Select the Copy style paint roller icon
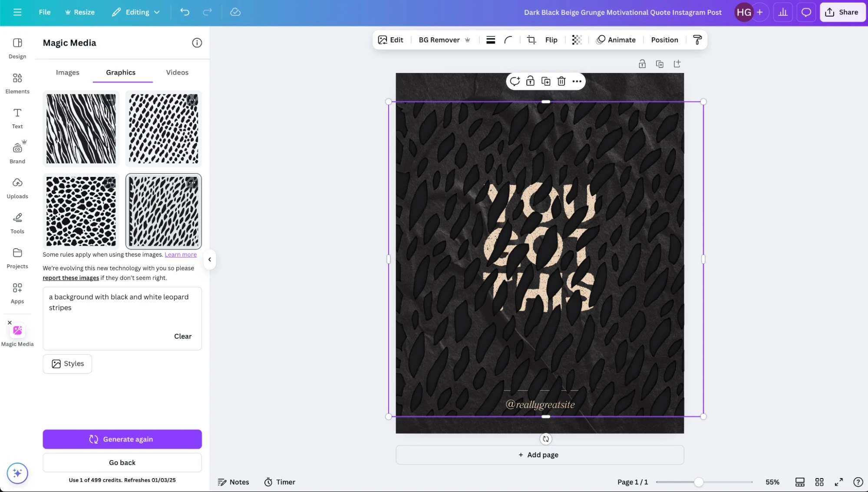Screen dimensions: 868x492 [x=696, y=40]
